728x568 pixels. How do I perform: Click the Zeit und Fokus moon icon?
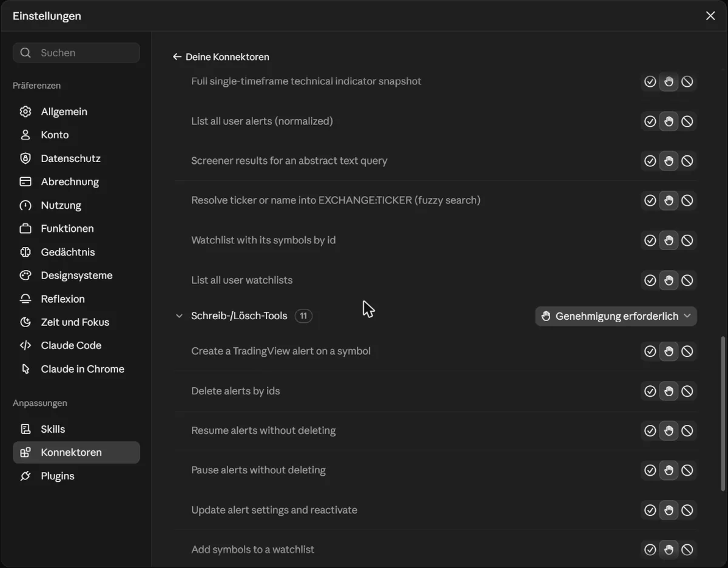[25, 322]
